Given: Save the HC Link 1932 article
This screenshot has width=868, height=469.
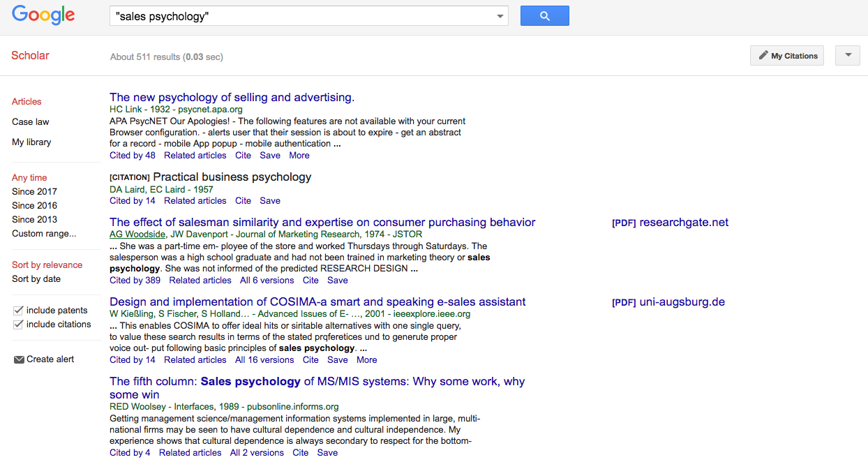Looking at the screenshot, I should [x=270, y=156].
